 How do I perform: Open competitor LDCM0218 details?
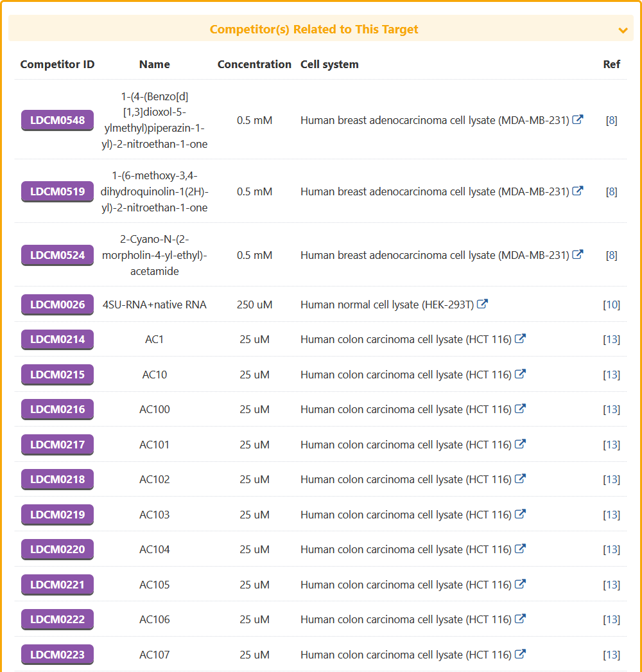pos(57,479)
